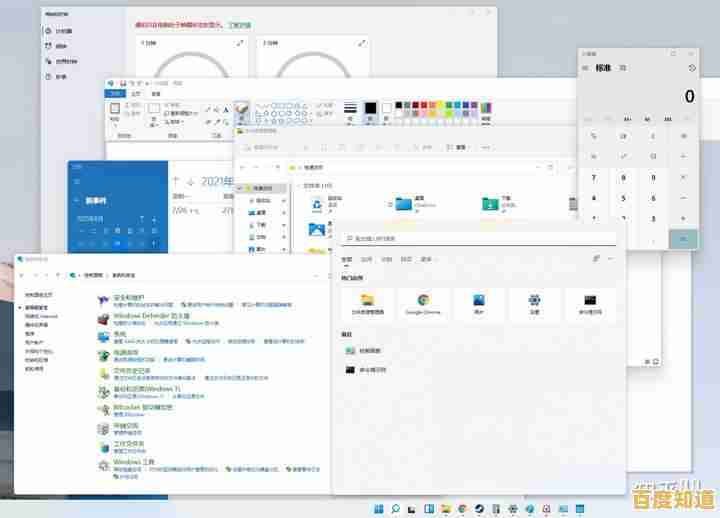Open search panel options (…) button
The height and width of the screenshot is (518, 720).
click(611, 259)
